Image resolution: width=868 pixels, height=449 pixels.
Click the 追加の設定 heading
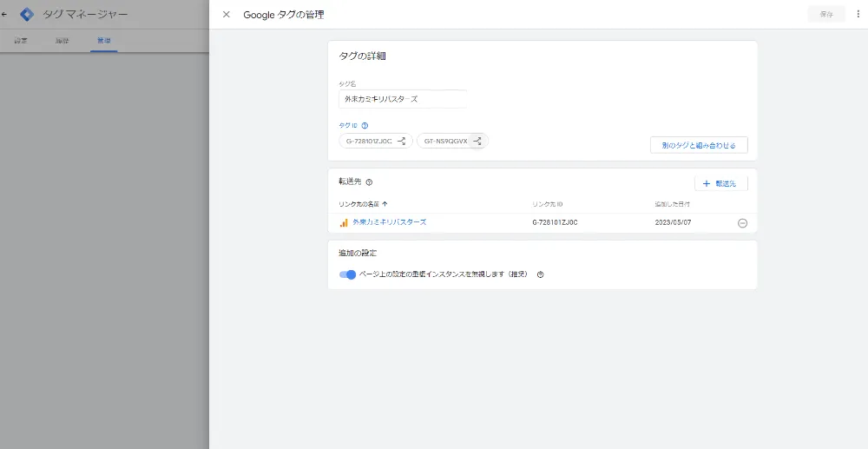tap(358, 253)
